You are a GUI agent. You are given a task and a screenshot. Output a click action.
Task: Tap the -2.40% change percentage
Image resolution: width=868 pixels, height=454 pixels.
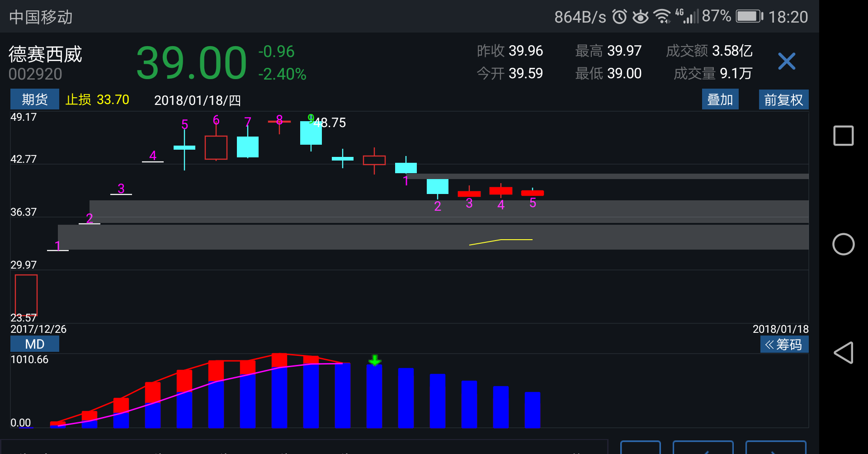pyautogui.click(x=282, y=74)
